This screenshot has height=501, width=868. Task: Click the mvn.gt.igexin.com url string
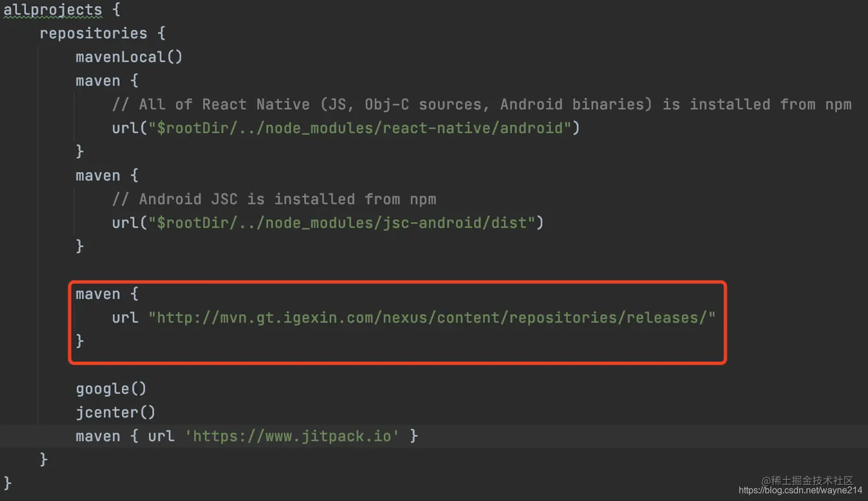coord(432,317)
